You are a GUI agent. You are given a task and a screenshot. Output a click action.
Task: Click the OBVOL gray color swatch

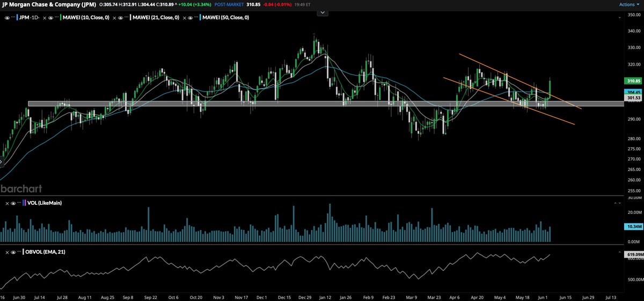[x=23, y=252]
